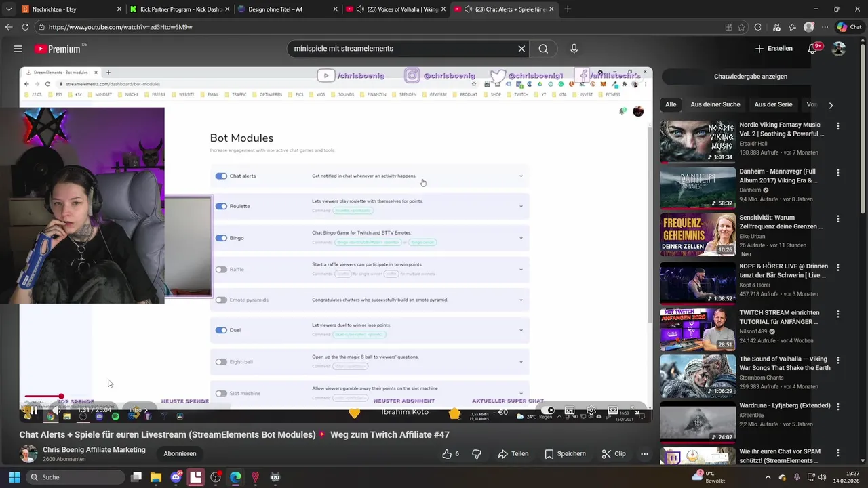
Task: Open the video player settings gear
Action: click(591, 411)
